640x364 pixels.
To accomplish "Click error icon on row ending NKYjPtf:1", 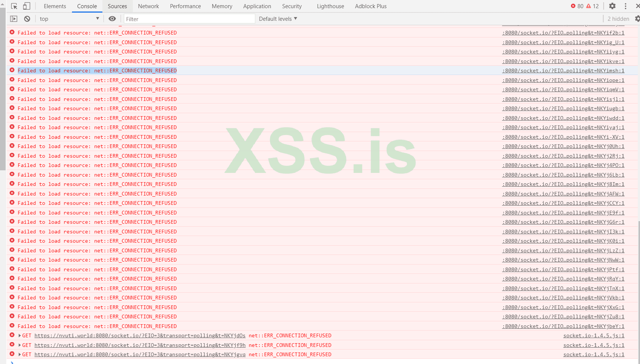I will click(x=12, y=269).
